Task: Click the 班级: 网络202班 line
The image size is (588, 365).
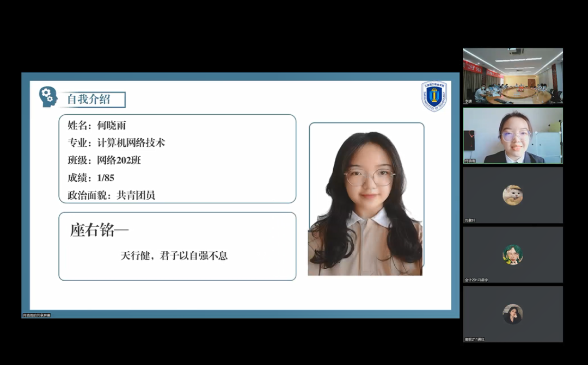Action: (104, 160)
